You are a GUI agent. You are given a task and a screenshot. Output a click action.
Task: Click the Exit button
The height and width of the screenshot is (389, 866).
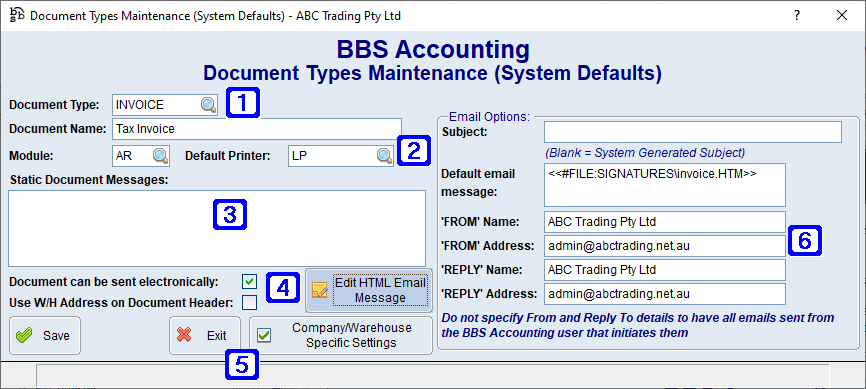point(205,335)
